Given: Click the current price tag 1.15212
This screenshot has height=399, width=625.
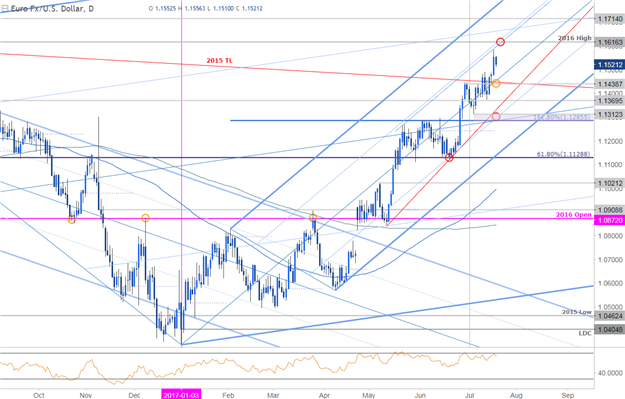Looking at the screenshot, I should tap(609, 64).
